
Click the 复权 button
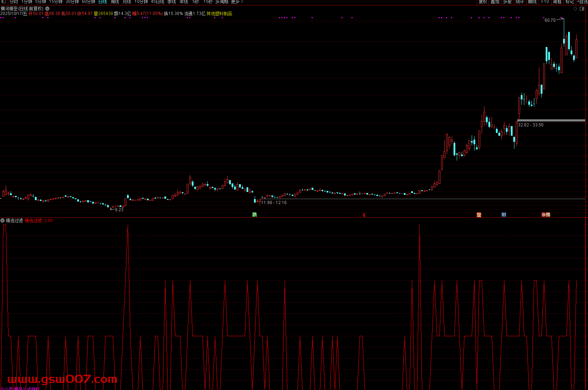click(x=483, y=2)
